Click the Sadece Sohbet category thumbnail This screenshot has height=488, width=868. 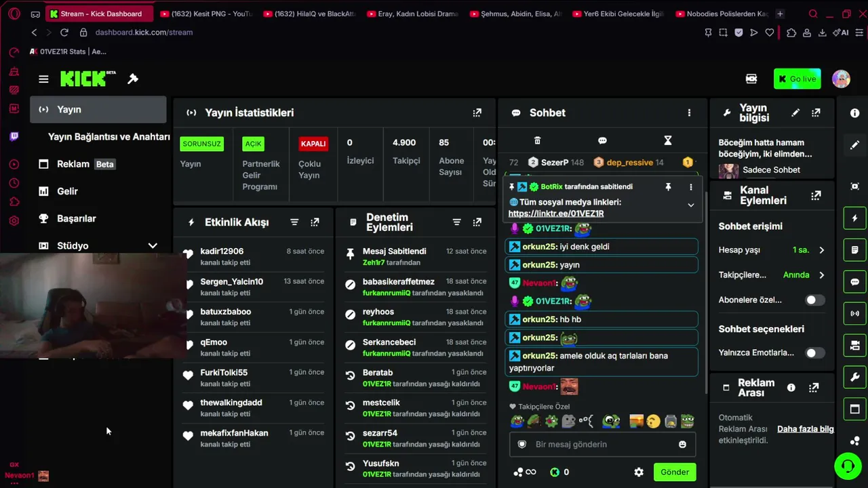729,170
